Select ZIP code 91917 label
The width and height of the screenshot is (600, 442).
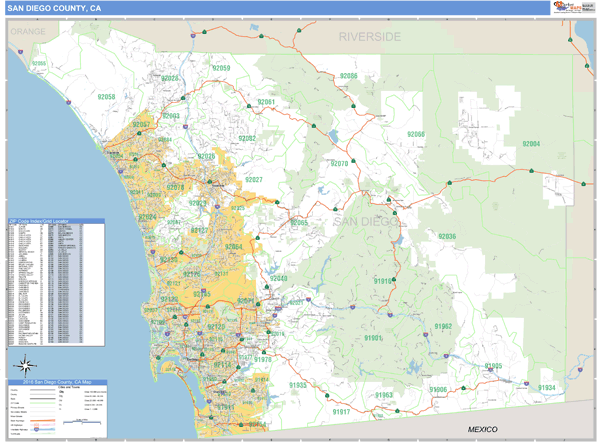tap(341, 412)
